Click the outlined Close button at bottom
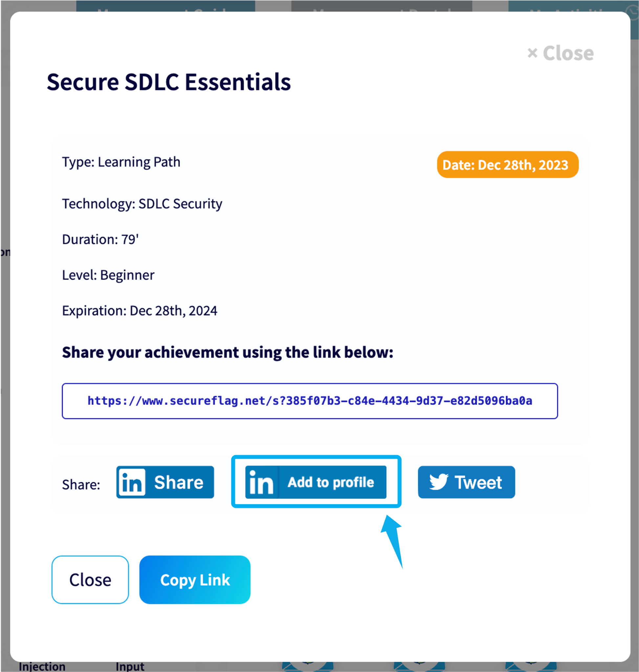Image resolution: width=639 pixels, height=672 pixels. pyautogui.click(x=90, y=580)
